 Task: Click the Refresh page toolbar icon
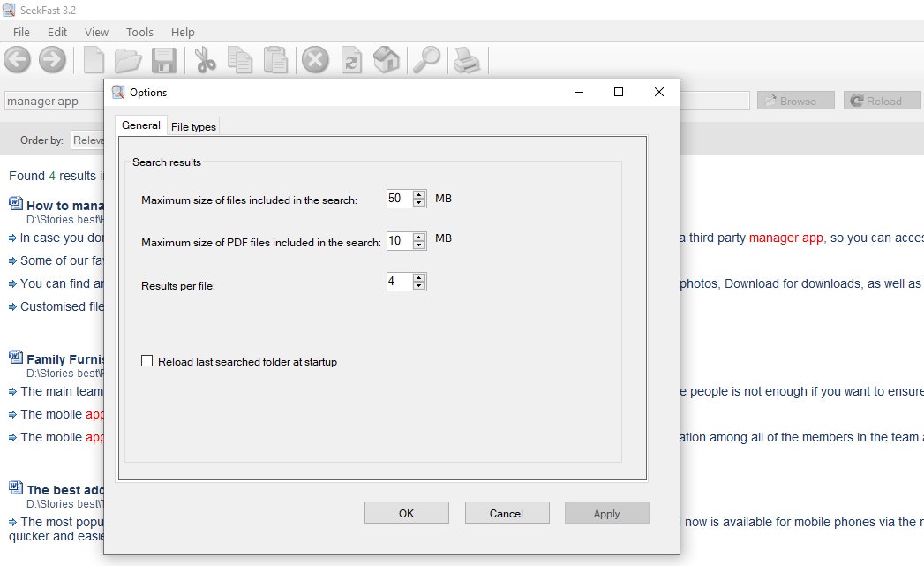pos(351,59)
